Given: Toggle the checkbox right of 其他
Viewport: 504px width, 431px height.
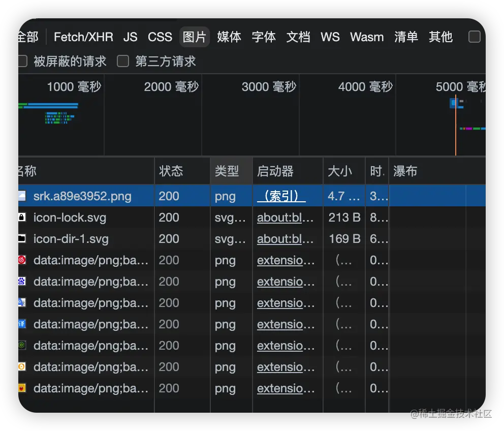Looking at the screenshot, I should tap(475, 37).
